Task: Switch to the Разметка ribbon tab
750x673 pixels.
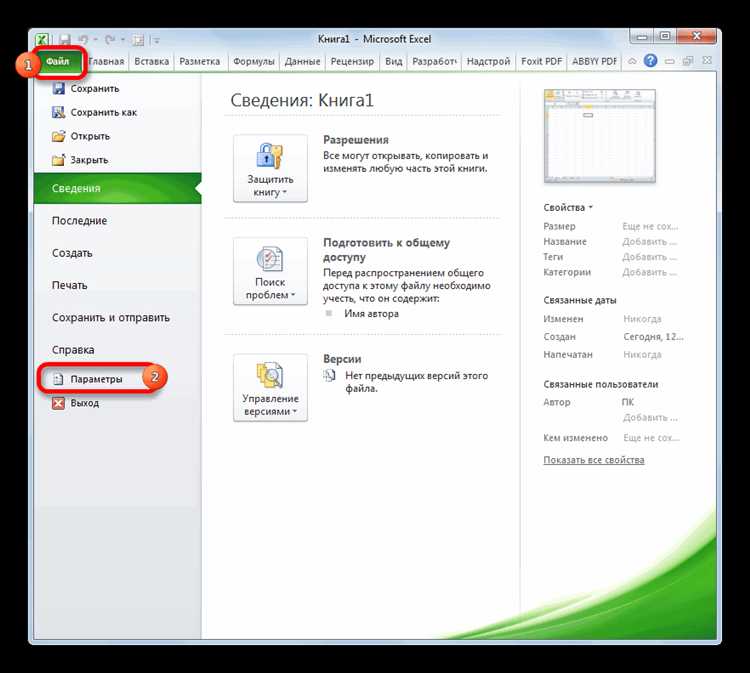Action: tap(200, 61)
